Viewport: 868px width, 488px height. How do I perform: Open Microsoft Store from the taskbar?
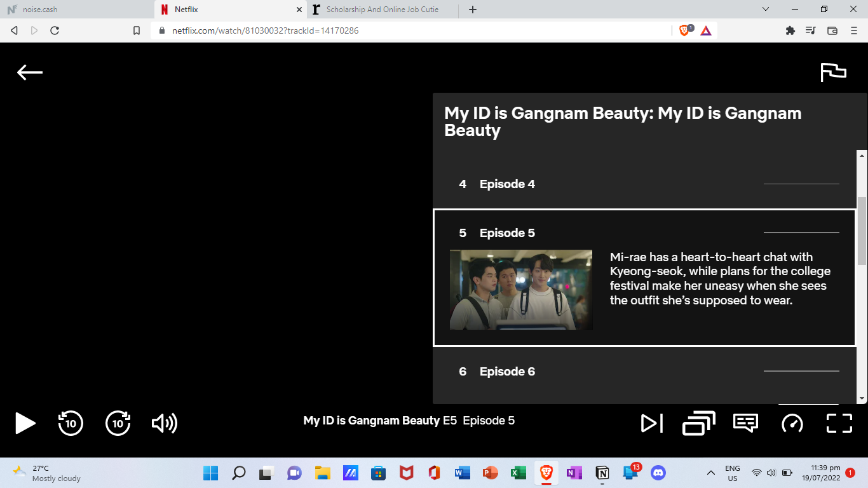pos(378,473)
